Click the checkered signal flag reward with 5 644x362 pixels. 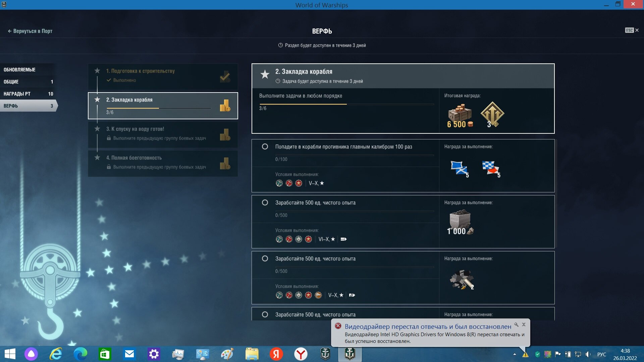(491, 169)
